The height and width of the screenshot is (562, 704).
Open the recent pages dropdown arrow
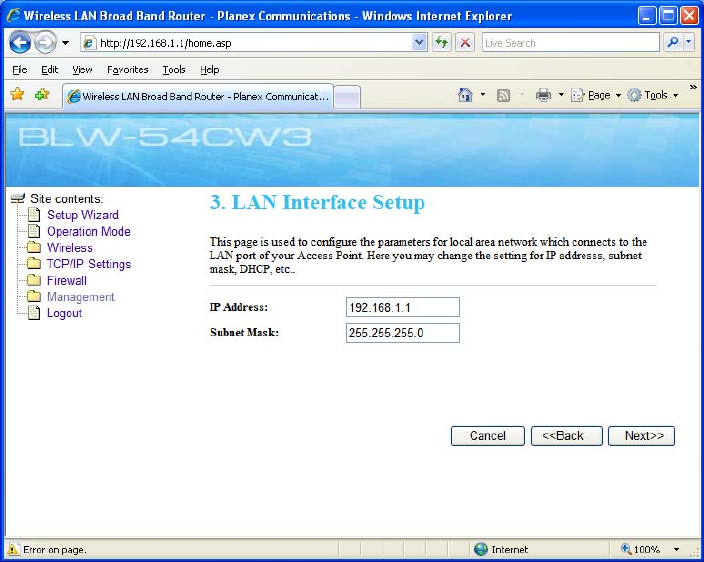tap(66, 43)
